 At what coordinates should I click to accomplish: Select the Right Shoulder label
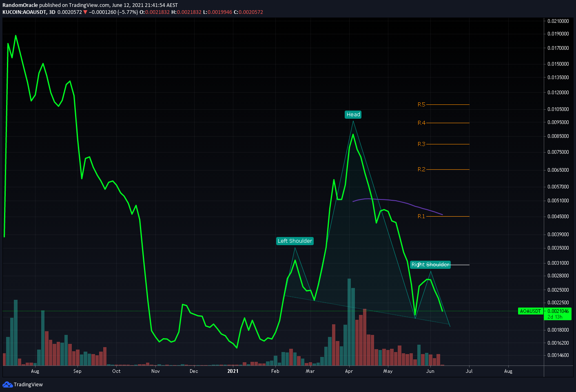(430, 265)
